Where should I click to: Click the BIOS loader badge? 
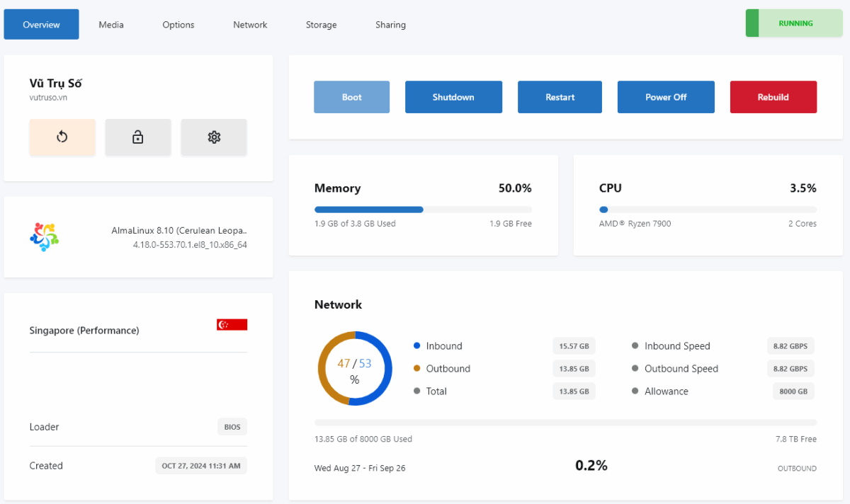tap(232, 427)
